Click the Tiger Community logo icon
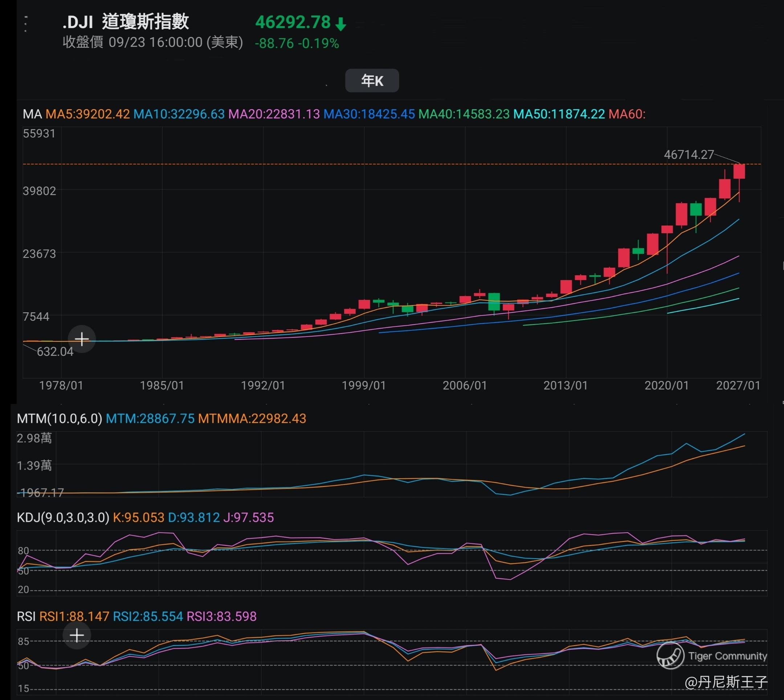784x700 pixels. coord(670,656)
